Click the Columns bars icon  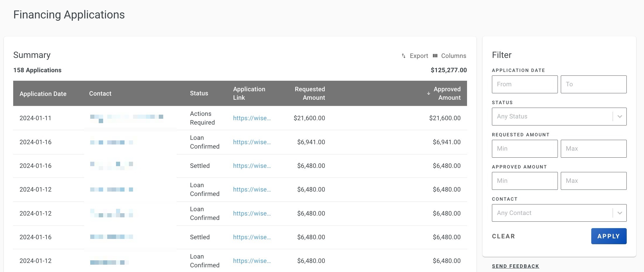pyautogui.click(x=435, y=56)
